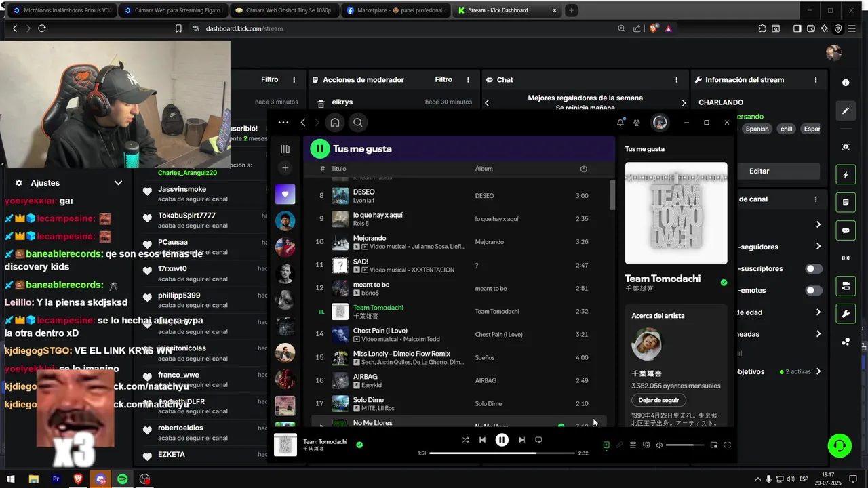Expand the objetivos 2 activas chevron
The height and width of the screenshot is (488, 868).
[x=818, y=371]
